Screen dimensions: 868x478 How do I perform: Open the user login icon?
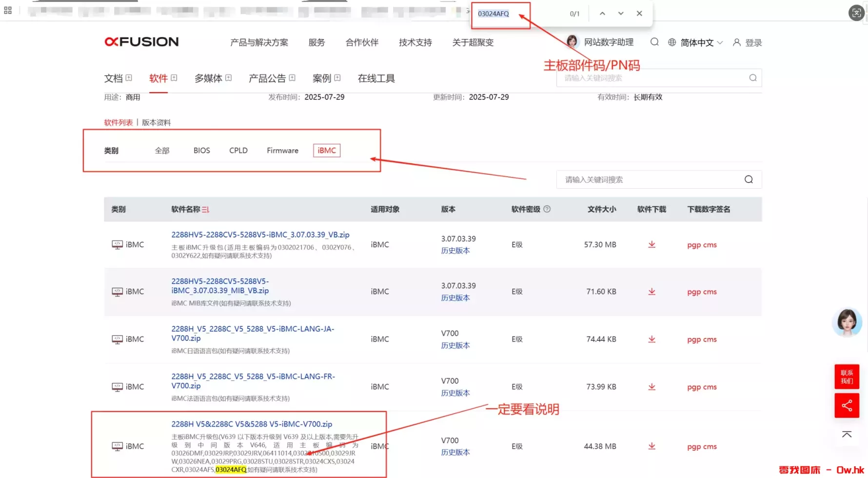[x=736, y=42]
